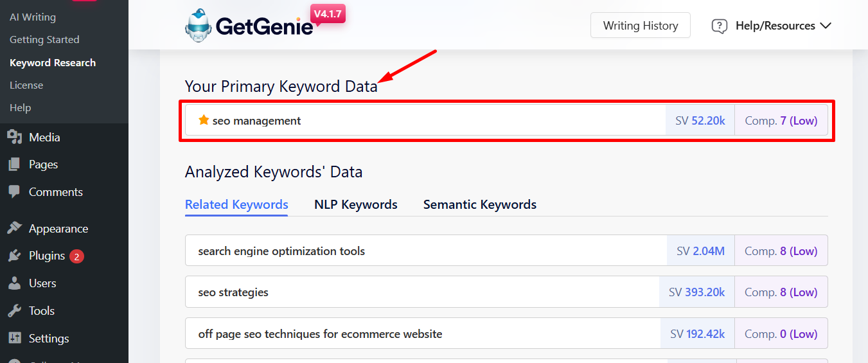868x363 pixels.
Task: Click the GetGenie robot logo
Action: pyautogui.click(x=199, y=26)
